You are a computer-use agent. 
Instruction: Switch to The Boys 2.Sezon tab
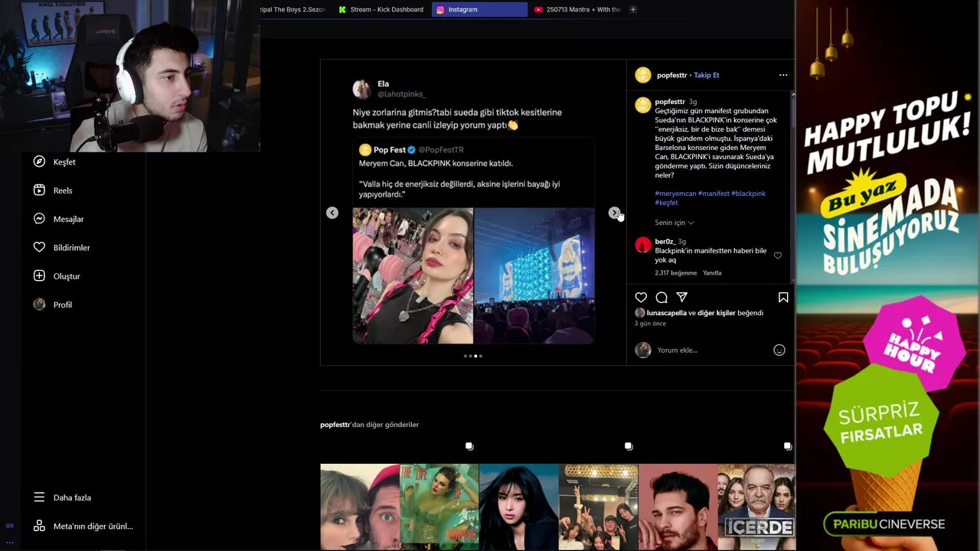(295, 9)
